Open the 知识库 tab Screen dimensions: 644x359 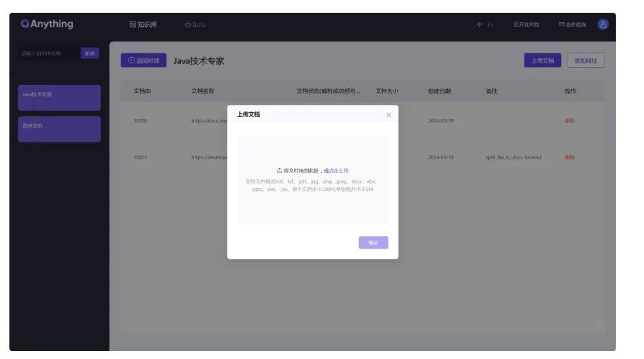pos(144,24)
